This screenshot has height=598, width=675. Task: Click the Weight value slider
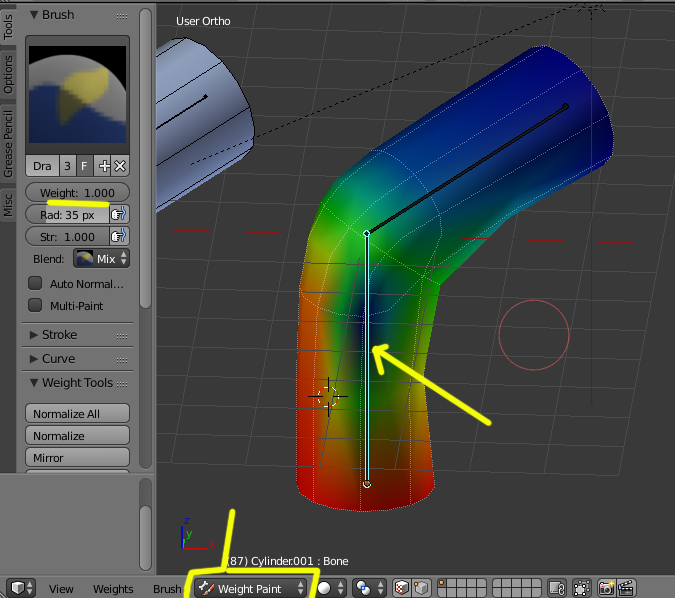point(77,192)
